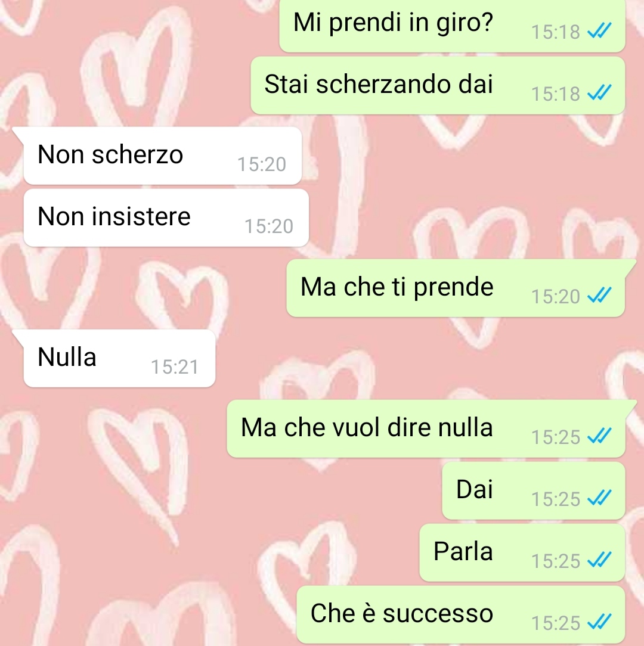Tap the 'Ma che vuol dire nulla' message
This screenshot has width=644, height=646.
[426, 428]
